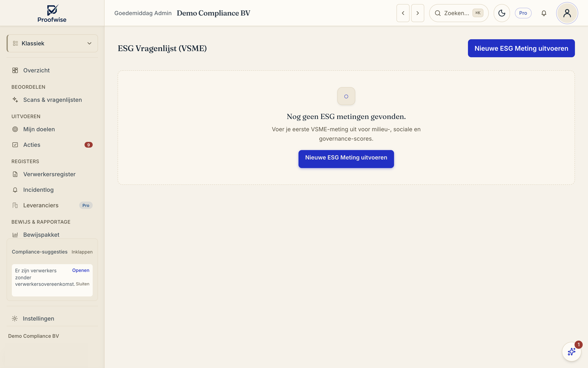588x368 pixels.
Task: Toggle dark mode with the moon icon
Action: point(502,13)
